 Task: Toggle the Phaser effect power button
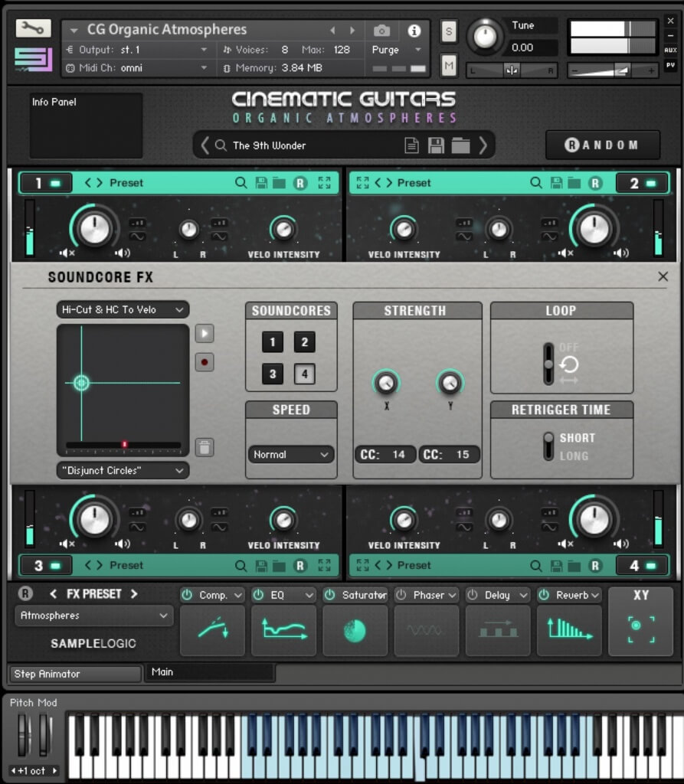(401, 595)
